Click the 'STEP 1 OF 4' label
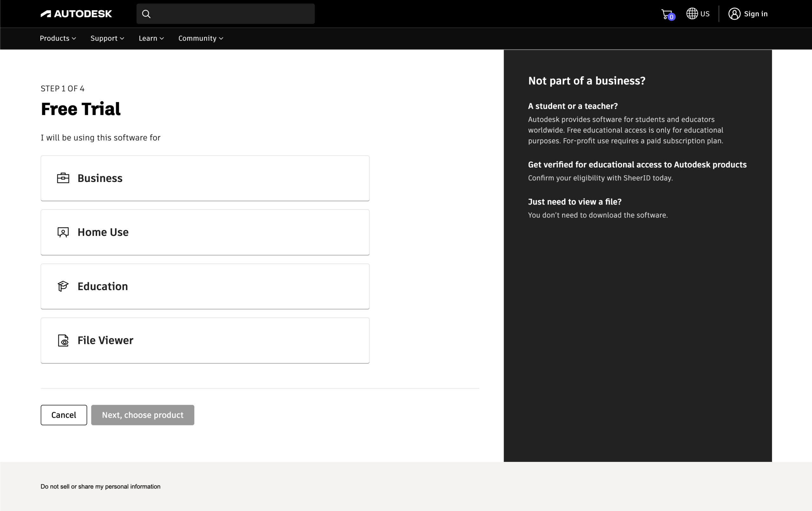Screen dimensions: 812x511 [x=62, y=88]
